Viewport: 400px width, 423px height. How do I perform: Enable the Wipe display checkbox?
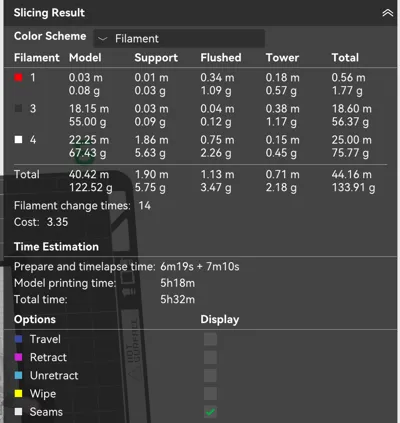click(x=210, y=393)
